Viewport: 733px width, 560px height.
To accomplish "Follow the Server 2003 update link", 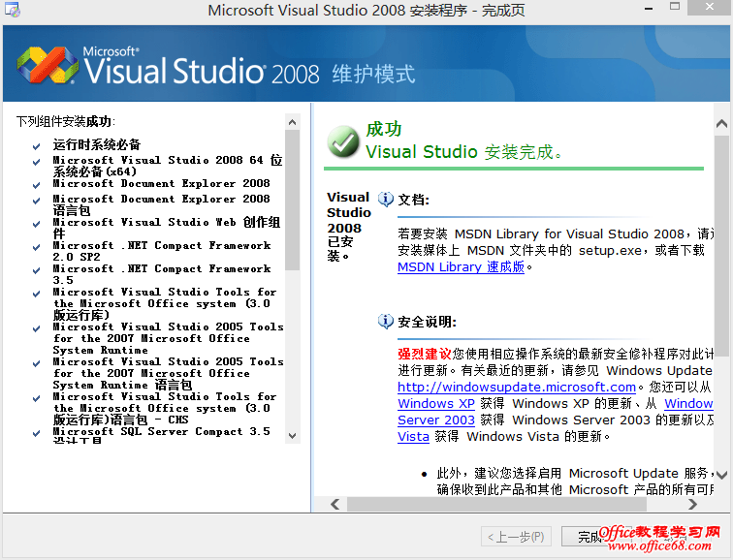I will tap(436, 420).
